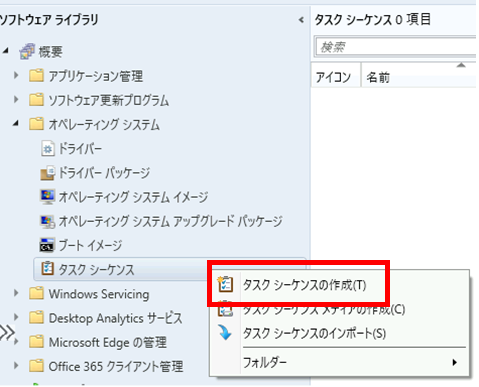Screen dimensions: 479x387
Task: Click the オペレーティング システム イメージ icon
Action: (47, 197)
